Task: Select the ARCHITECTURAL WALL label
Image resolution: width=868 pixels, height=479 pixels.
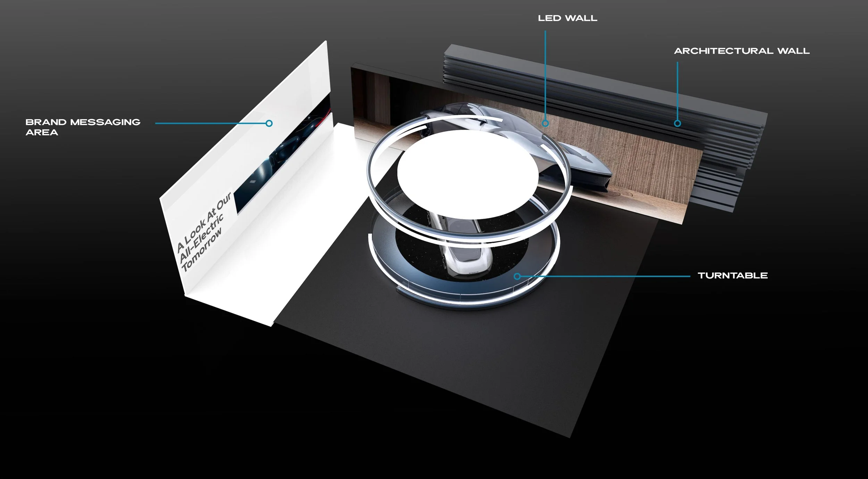Action: 742,51
